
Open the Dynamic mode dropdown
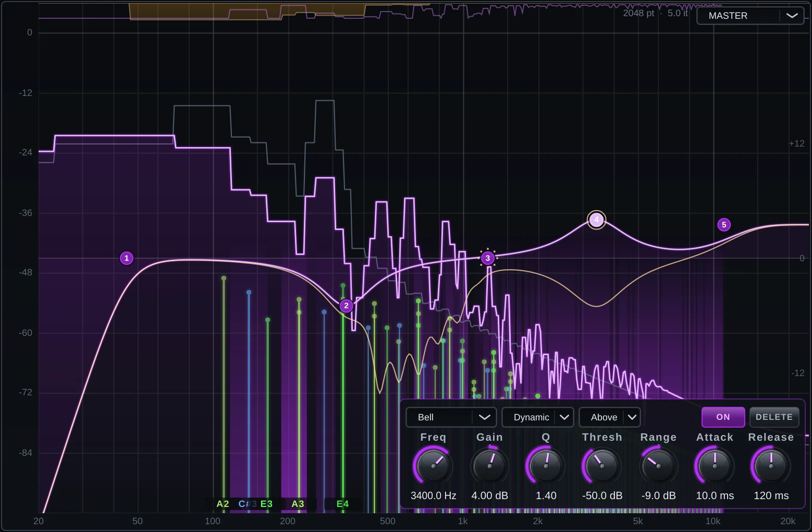[x=537, y=417]
